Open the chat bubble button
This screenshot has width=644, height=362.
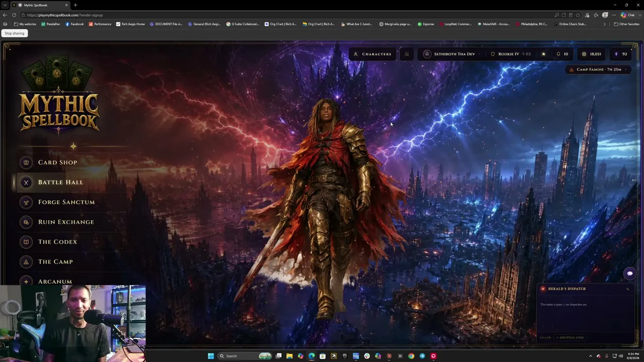[629, 274]
